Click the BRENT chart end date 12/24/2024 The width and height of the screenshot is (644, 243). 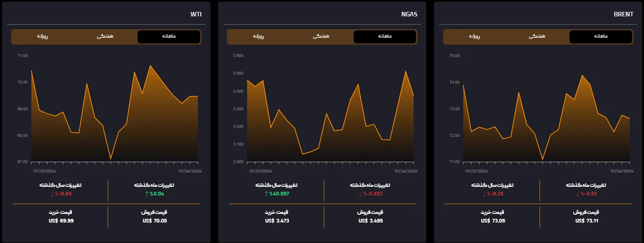point(622,171)
